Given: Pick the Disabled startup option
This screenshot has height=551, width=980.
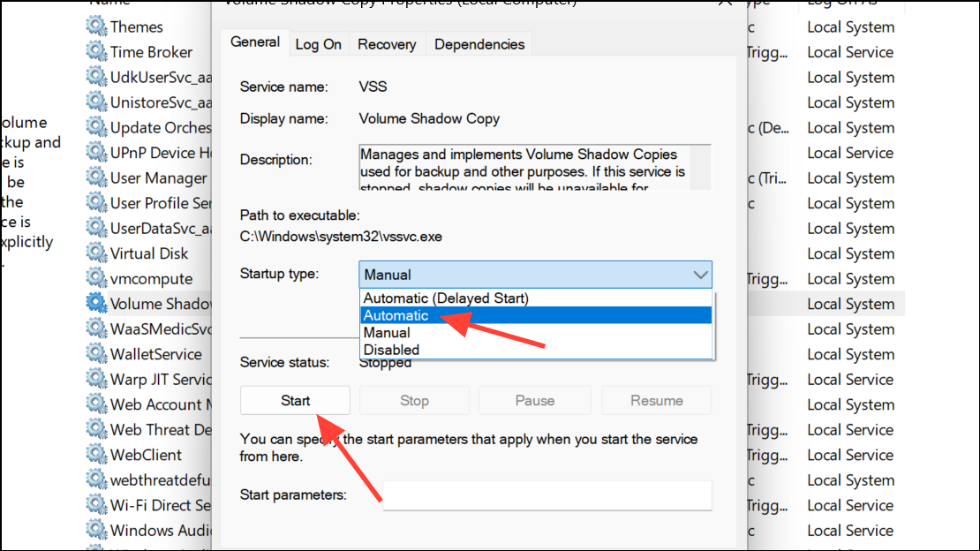Looking at the screenshot, I should point(391,350).
